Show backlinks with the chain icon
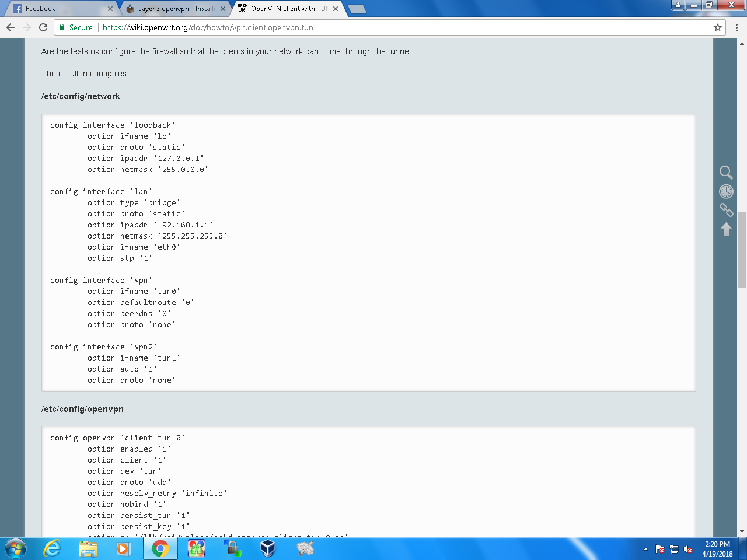This screenshot has width=747, height=560. pyautogui.click(x=726, y=210)
